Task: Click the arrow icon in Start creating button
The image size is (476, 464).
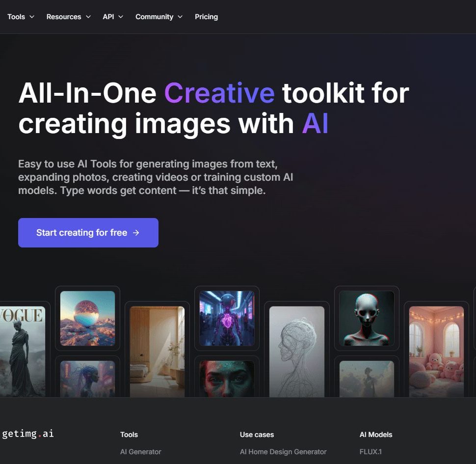Action: tap(136, 233)
